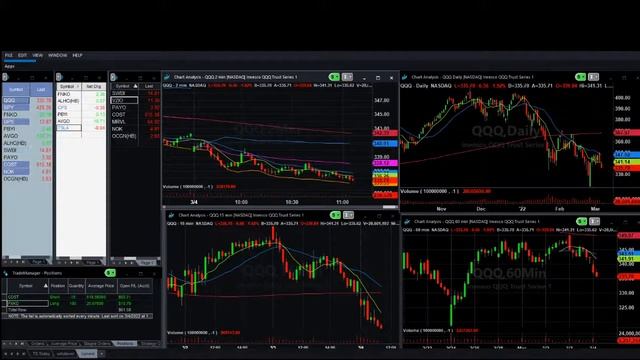This screenshot has width=640, height=360.
Task: Sort by Last column in first watchlist
Action: coord(41,89)
